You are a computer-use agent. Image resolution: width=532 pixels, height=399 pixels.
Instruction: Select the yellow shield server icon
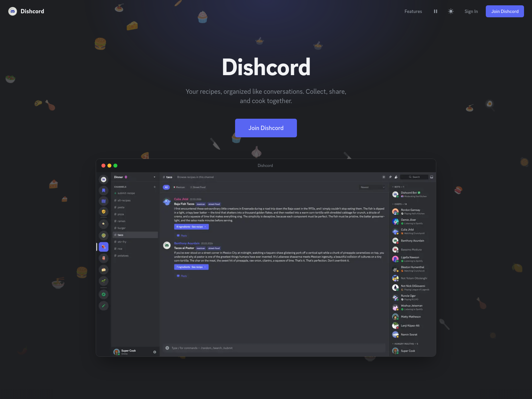click(x=103, y=211)
